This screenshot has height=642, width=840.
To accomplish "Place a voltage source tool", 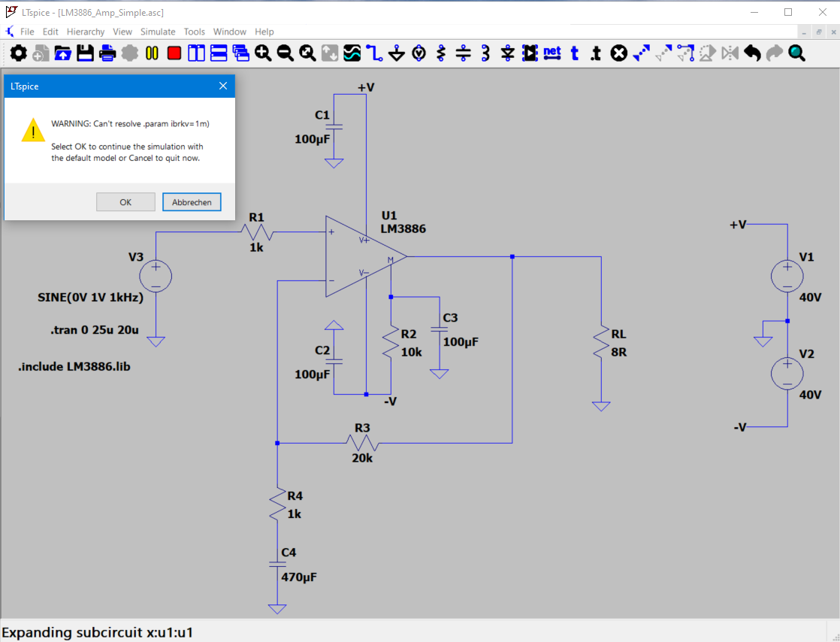I will (419, 53).
